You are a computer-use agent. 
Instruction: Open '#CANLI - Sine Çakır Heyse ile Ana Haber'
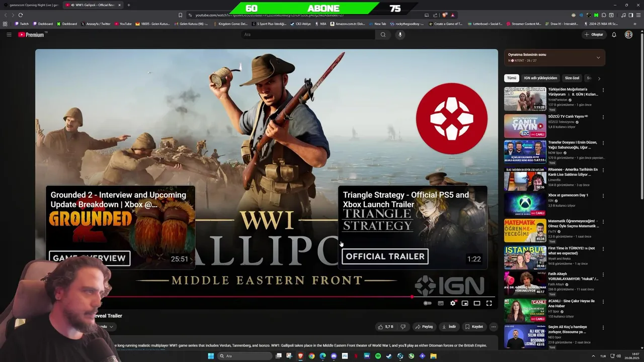(x=572, y=303)
